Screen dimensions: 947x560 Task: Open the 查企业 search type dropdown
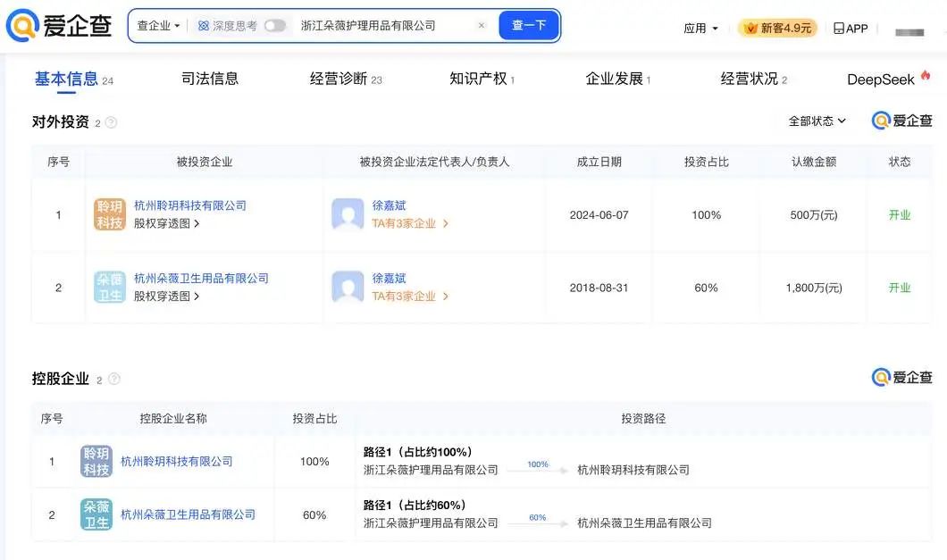[159, 26]
